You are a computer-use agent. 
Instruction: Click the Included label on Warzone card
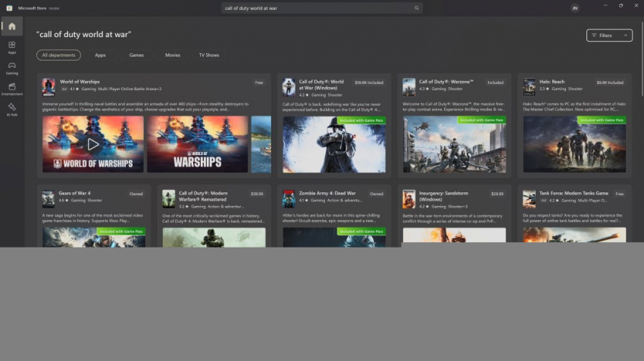tap(496, 82)
